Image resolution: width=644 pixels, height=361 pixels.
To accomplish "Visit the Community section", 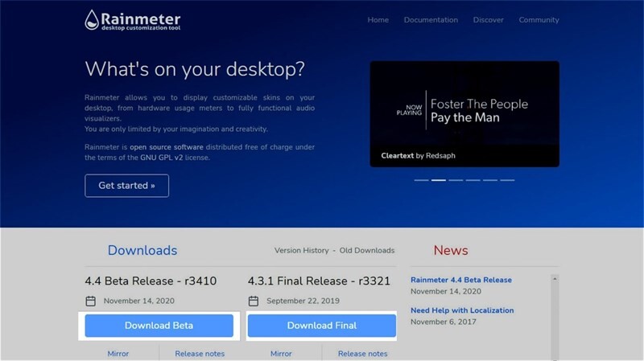I will (x=539, y=20).
